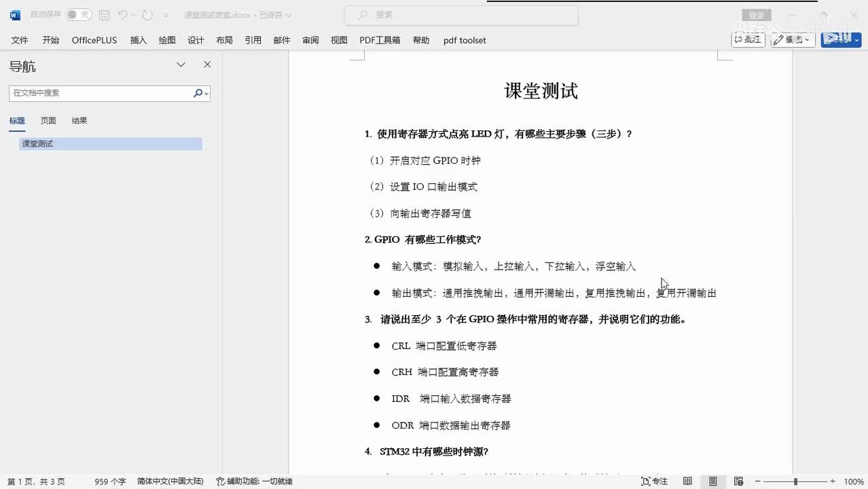
Task: Click the zoom out minus button
Action: pos(759,482)
